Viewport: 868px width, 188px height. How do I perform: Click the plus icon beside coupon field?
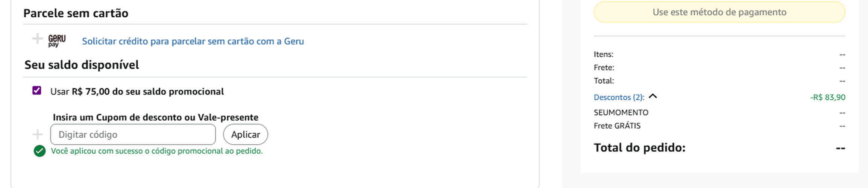pyautogui.click(x=38, y=134)
